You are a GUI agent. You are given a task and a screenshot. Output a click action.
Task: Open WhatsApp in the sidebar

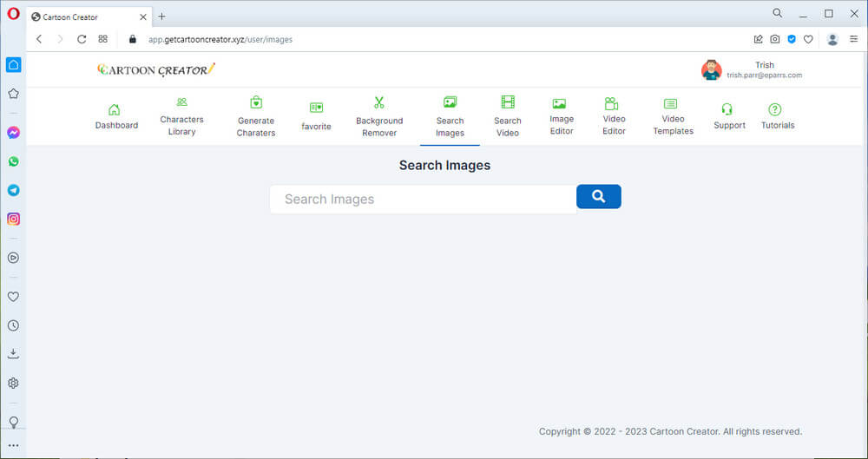coord(13,161)
